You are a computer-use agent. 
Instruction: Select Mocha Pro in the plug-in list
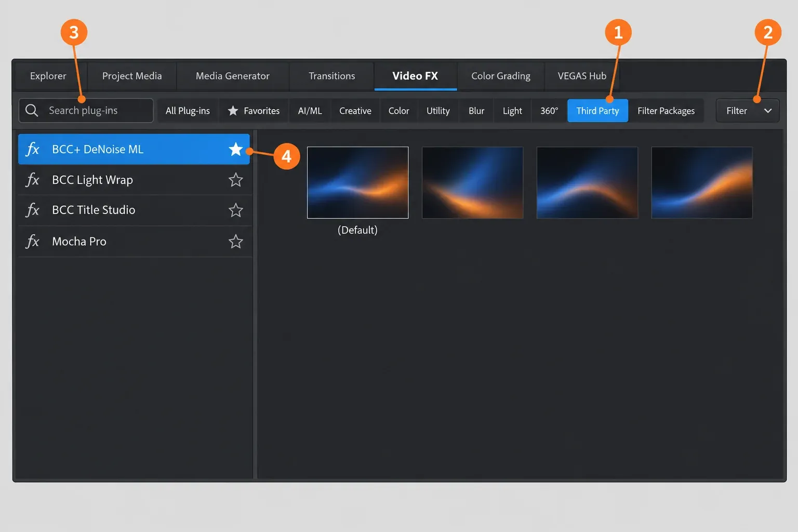point(134,241)
